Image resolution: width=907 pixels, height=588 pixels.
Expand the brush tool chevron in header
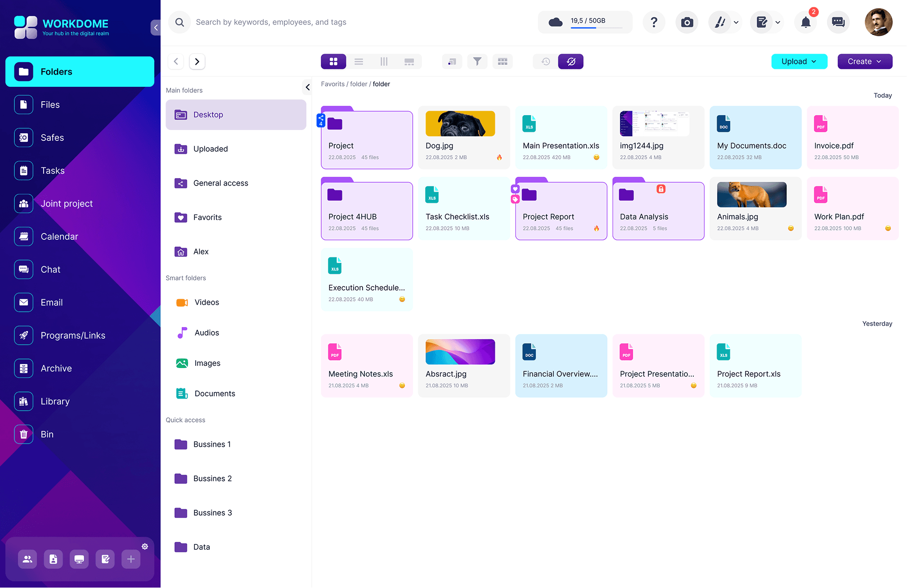pos(735,22)
